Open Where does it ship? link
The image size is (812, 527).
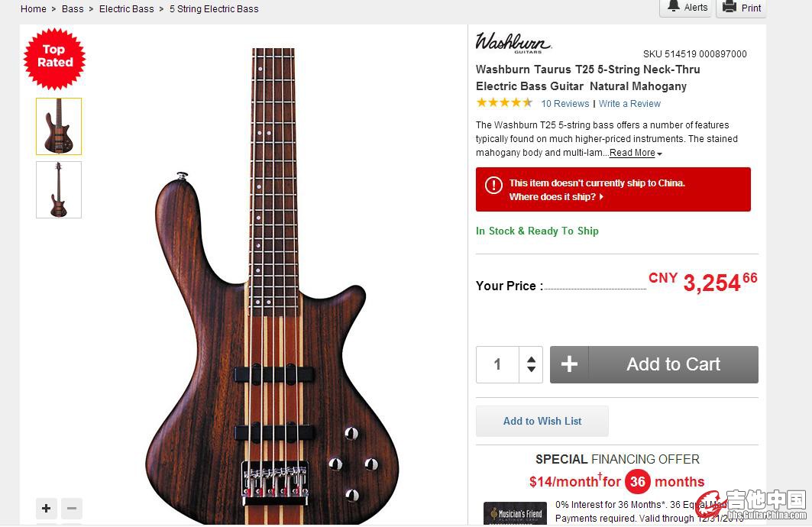pos(555,197)
